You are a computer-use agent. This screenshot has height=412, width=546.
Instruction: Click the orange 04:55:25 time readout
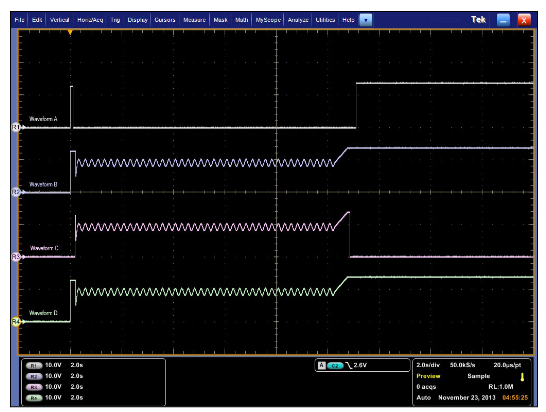(515, 398)
